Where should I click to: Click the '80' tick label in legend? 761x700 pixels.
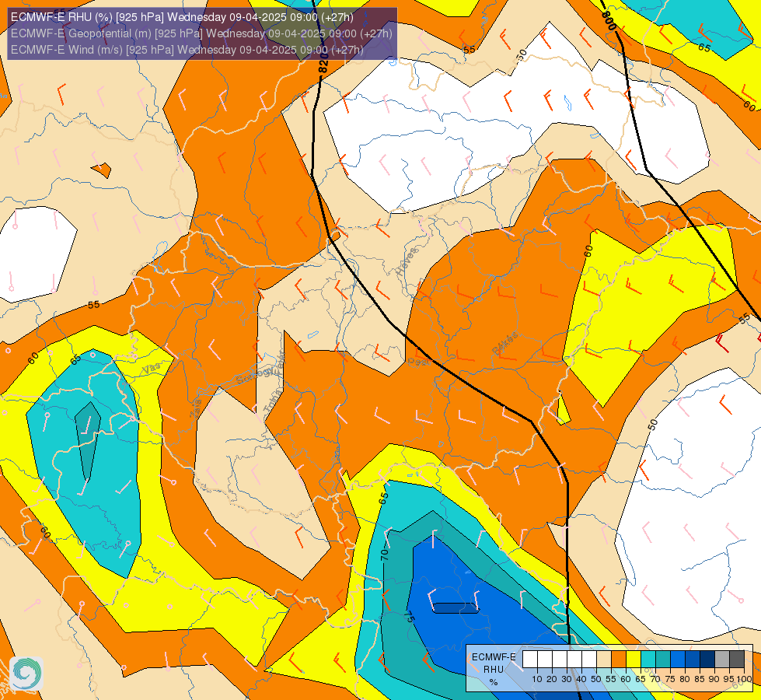click(685, 679)
